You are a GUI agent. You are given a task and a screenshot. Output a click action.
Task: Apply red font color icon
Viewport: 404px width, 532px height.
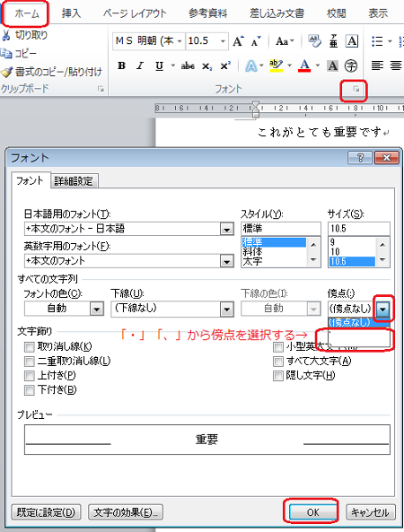pyautogui.click(x=304, y=65)
